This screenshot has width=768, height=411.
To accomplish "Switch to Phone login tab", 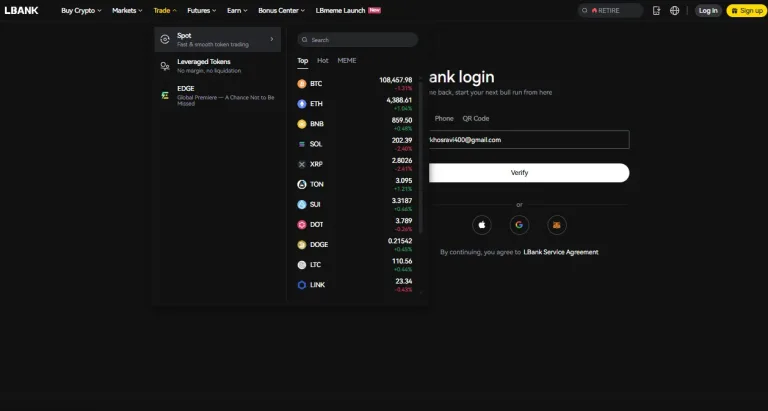I will [x=444, y=119].
